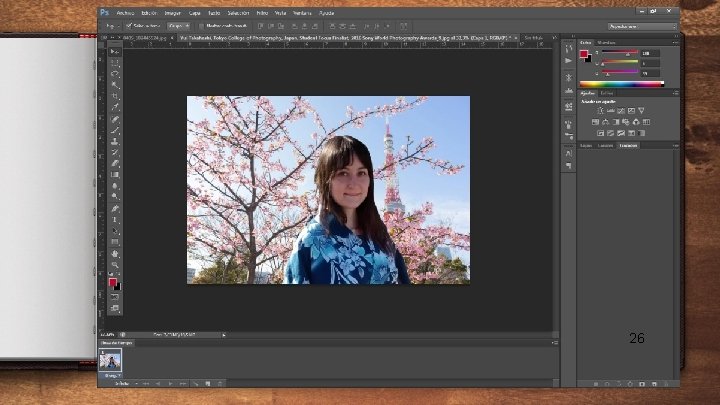Select the Crop tool
Viewport: 720px width, 405px height.
(114, 96)
